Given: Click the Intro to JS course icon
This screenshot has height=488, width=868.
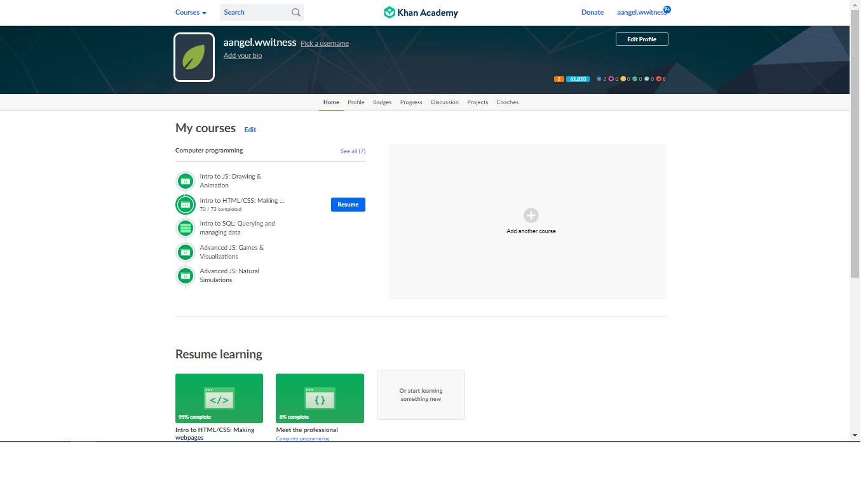Looking at the screenshot, I should 186,181.
